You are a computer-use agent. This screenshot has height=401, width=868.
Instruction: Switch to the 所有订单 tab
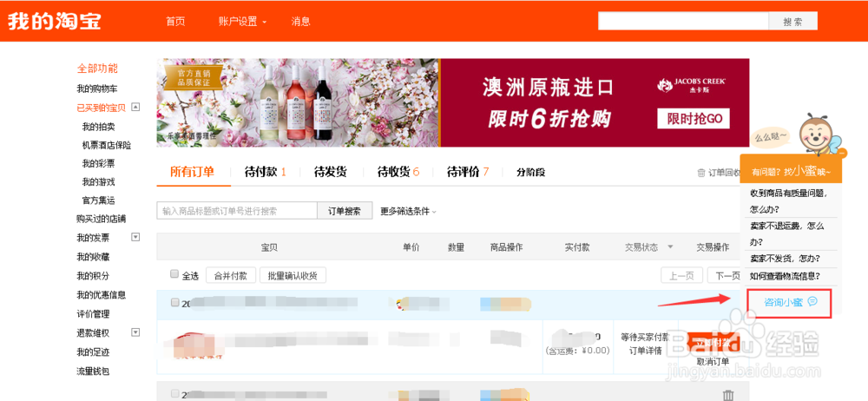(x=192, y=172)
